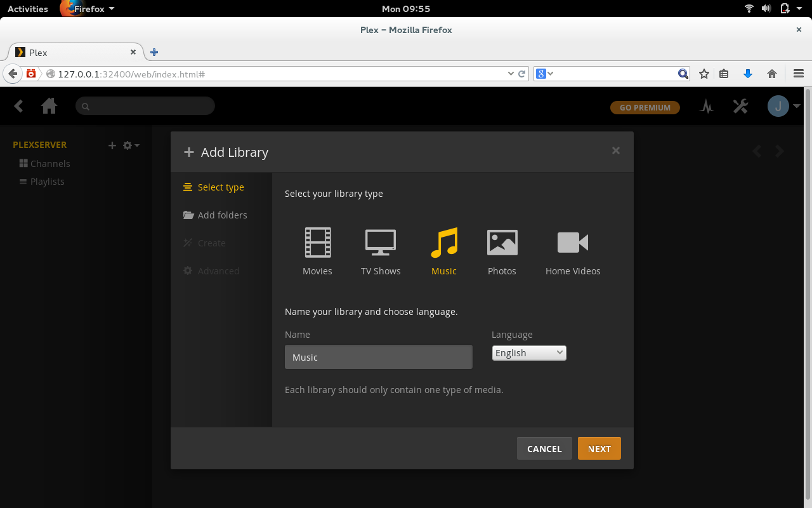This screenshot has width=812, height=508.
Task: Go to Plex home icon
Action: pyautogui.click(x=49, y=106)
